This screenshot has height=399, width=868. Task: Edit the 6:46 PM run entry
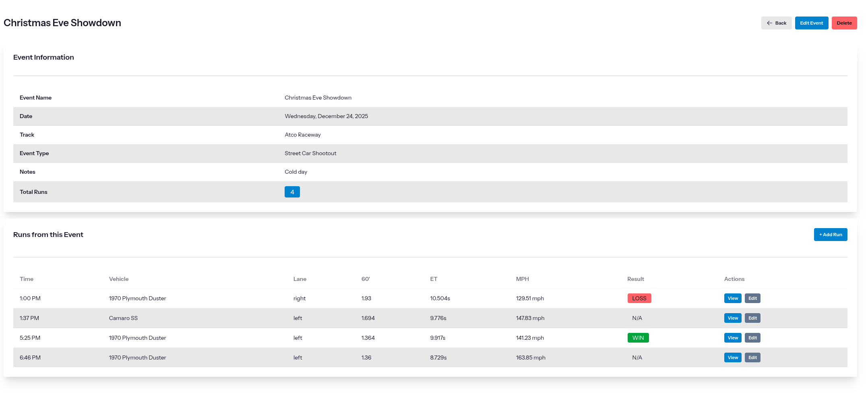pos(752,357)
